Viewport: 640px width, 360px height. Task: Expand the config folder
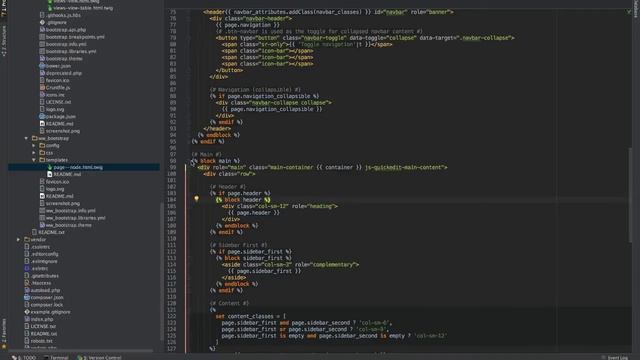pyautogui.click(x=34, y=146)
